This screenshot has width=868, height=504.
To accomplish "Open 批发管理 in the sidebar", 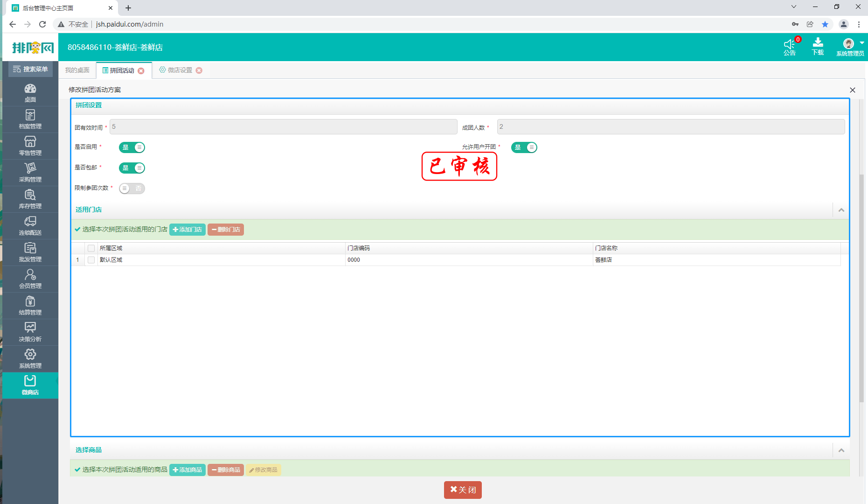I will point(30,252).
